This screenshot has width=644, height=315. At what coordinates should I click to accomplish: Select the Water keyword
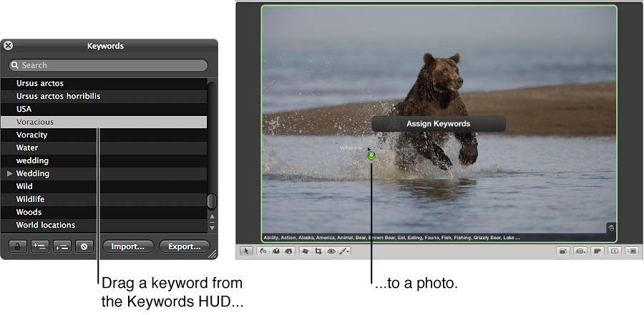(x=104, y=148)
